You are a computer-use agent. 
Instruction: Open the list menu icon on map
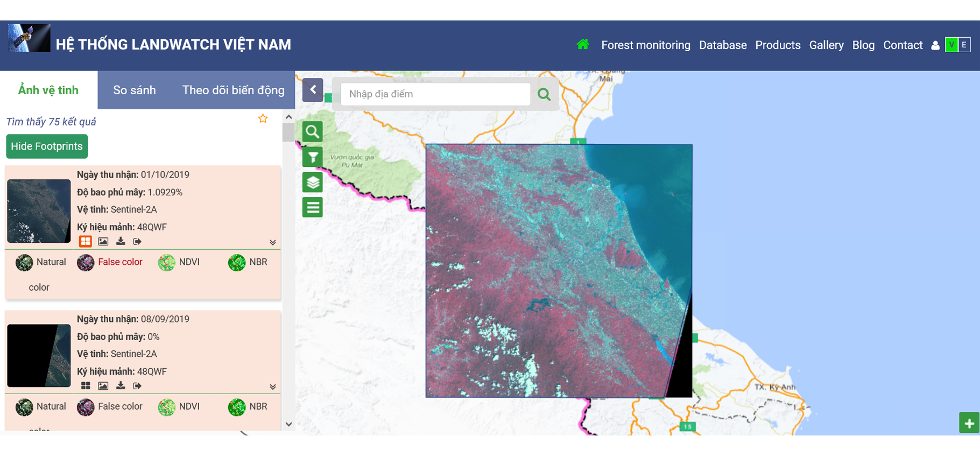pos(312,207)
